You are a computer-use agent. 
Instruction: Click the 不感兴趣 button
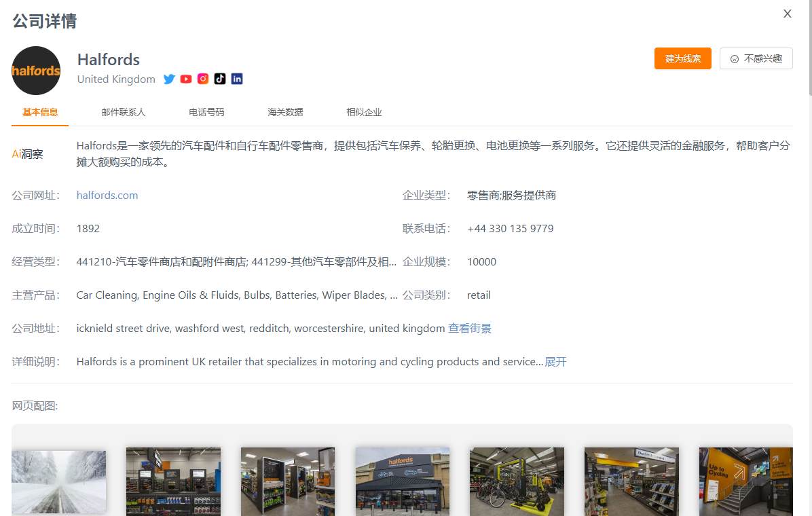pyautogui.click(x=756, y=58)
